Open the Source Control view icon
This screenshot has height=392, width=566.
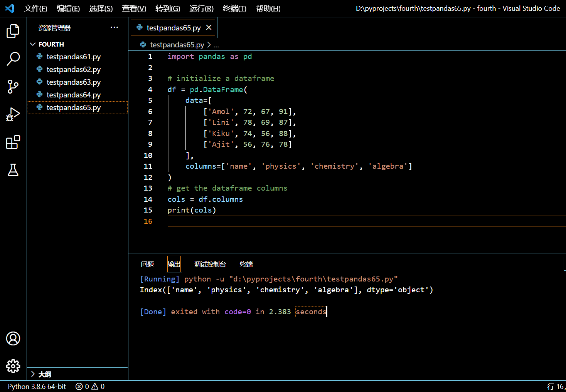tap(13, 87)
